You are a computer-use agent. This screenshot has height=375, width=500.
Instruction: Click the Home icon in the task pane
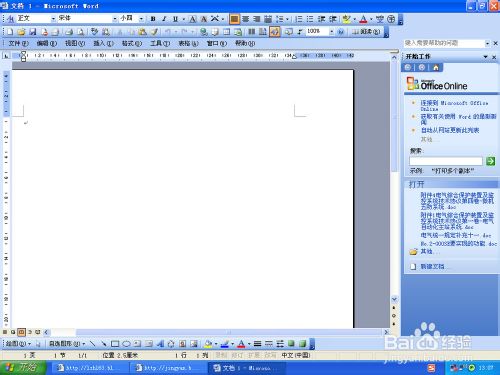tap(436, 68)
